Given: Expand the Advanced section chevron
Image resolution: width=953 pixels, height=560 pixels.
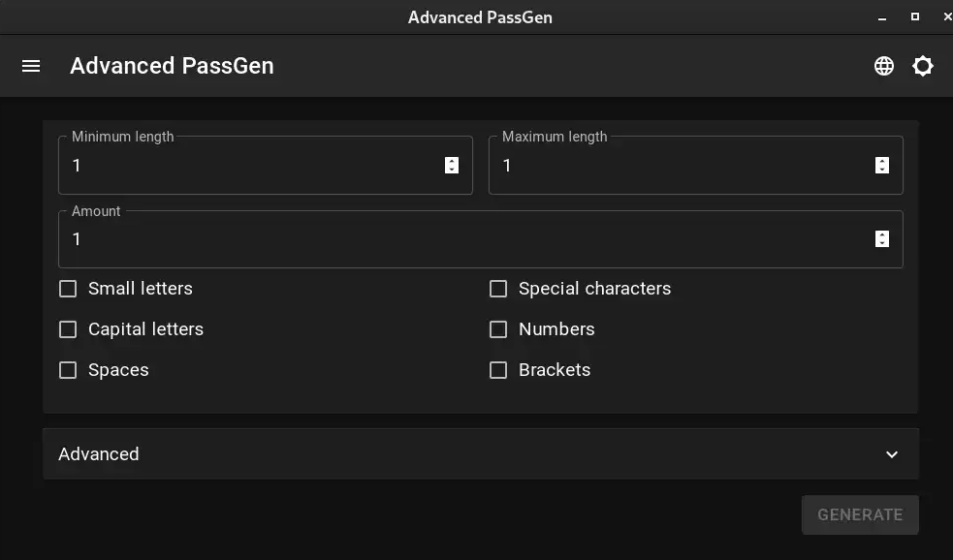Looking at the screenshot, I should 892,454.
